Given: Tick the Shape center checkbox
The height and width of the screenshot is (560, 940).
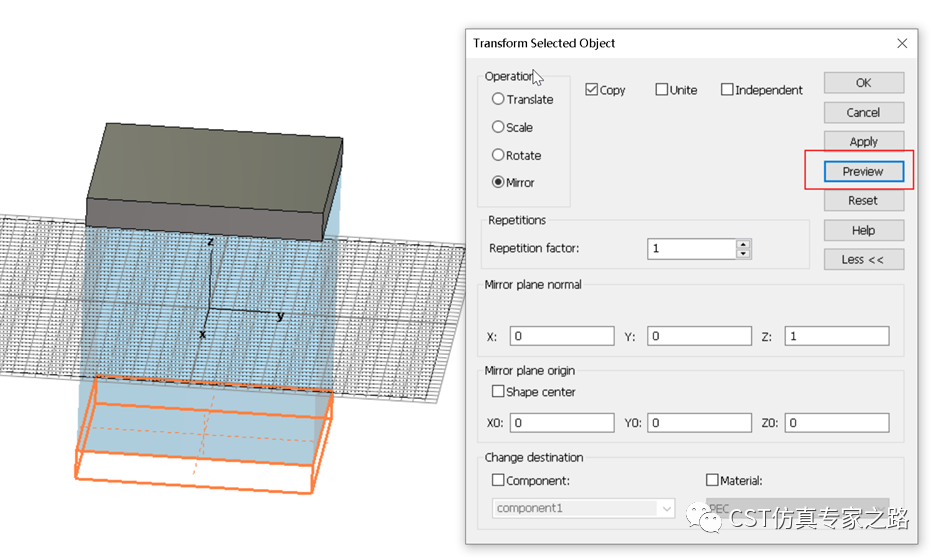Looking at the screenshot, I should (x=498, y=391).
